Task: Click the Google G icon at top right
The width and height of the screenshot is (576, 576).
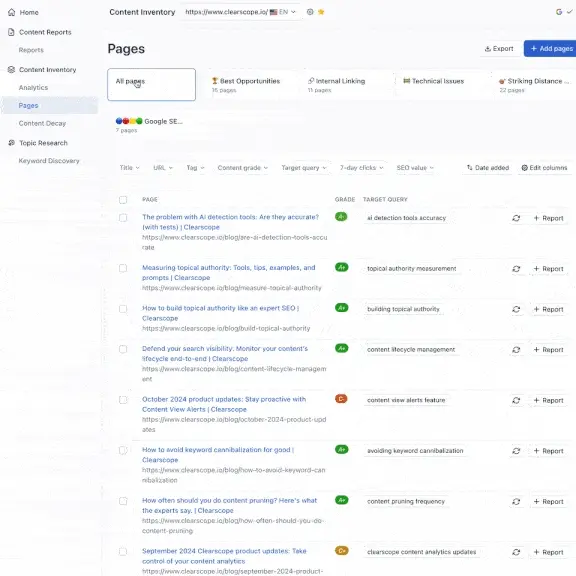Action: [559, 12]
